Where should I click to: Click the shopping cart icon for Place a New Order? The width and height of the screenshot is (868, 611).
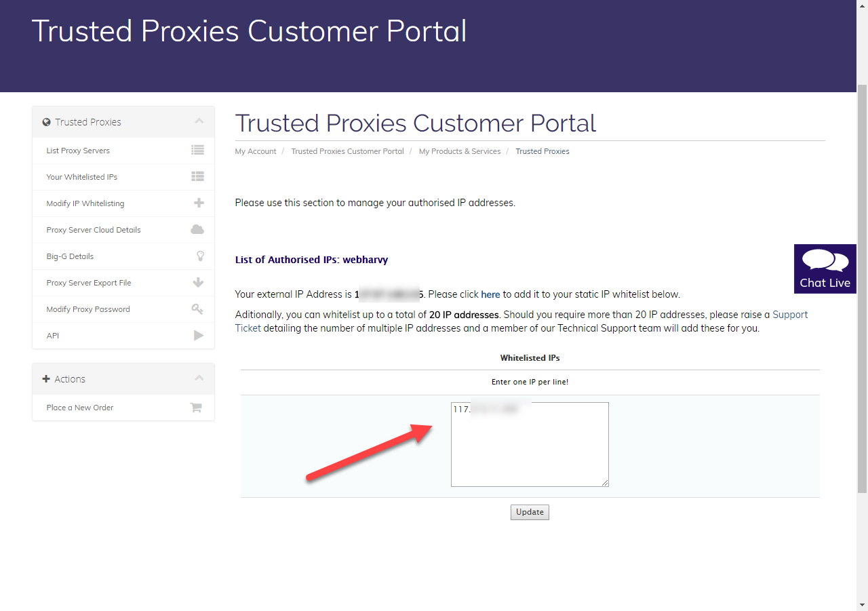point(196,408)
